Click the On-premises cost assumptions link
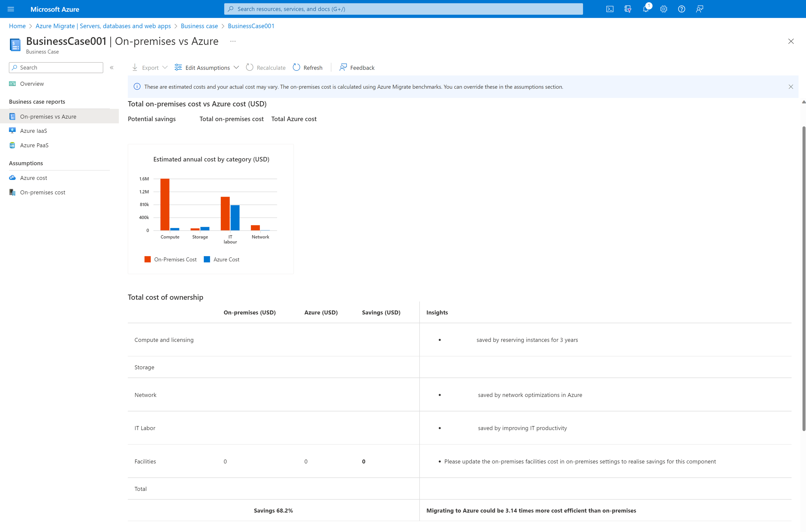This screenshot has height=532, width=806. tap(42, 192)
